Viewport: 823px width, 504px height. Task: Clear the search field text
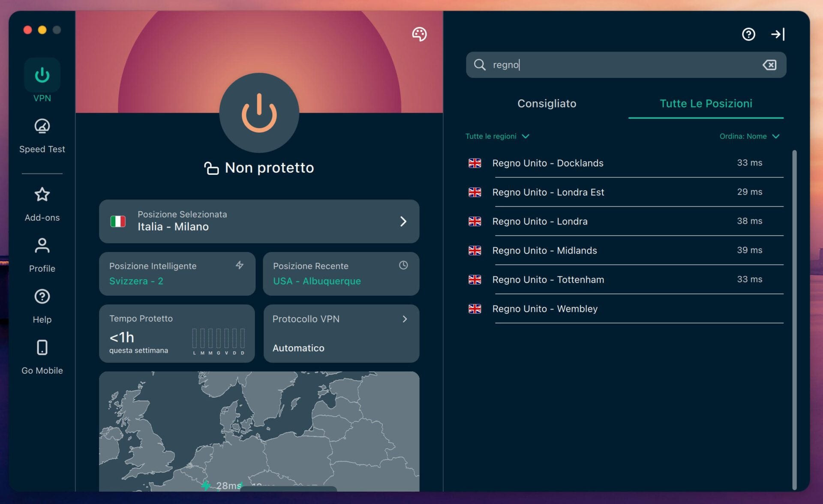coord(769,65)
